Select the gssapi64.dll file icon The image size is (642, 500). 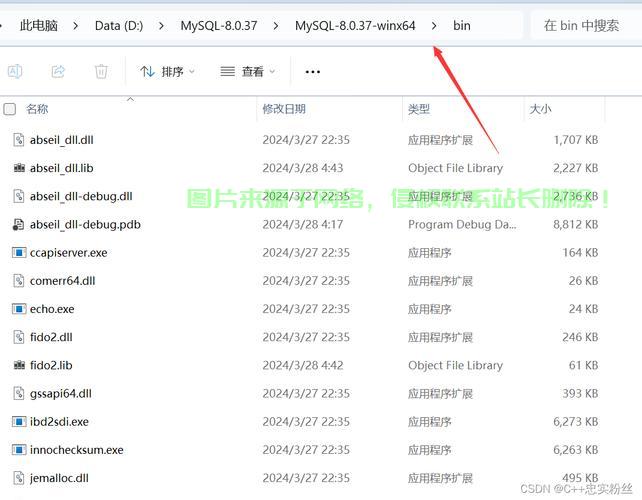pos(19,394)
